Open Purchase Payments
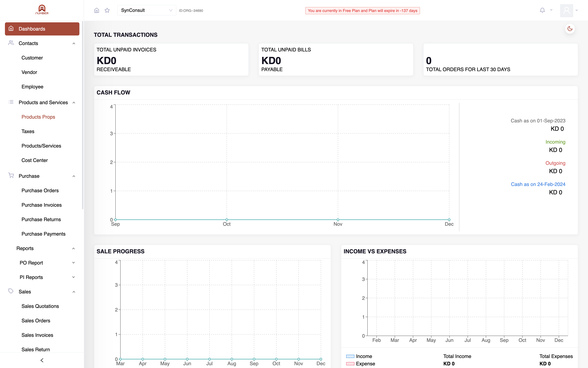 (x=43, y=234)
